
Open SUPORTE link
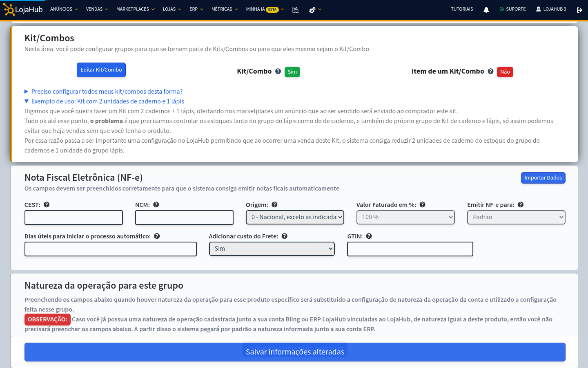pos(512,9)
